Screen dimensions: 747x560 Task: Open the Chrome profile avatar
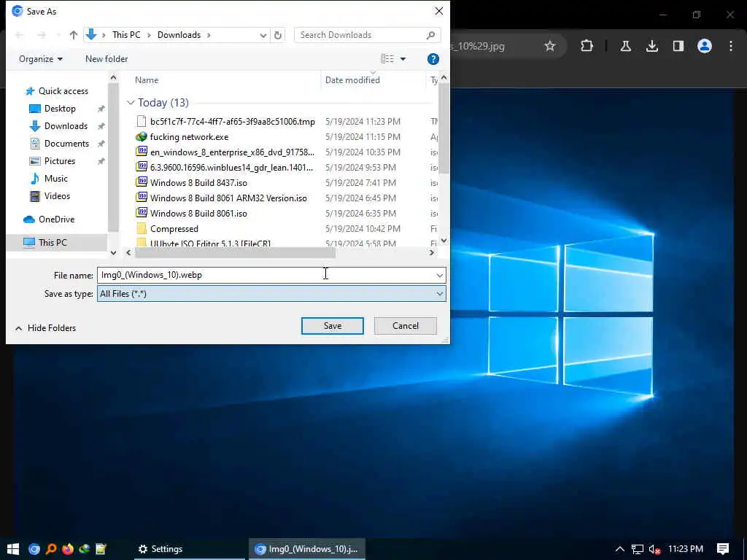pyautogui.click(x=704, y=46)
